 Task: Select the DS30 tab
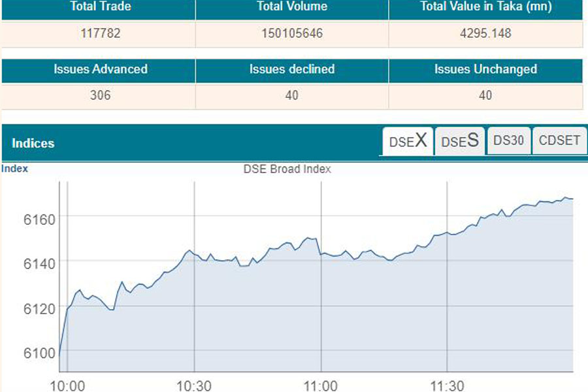point(508,140)
